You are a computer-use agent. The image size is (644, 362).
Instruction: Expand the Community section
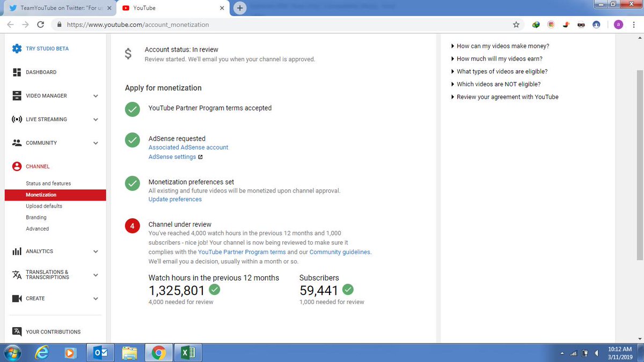(x=96, y=143)
